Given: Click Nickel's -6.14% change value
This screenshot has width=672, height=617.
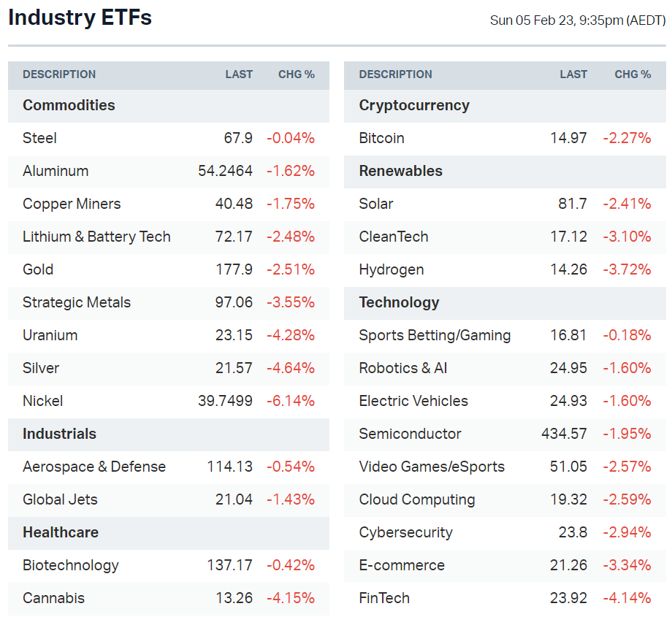Looking at the screenshot, I should (x=291, y=401).
